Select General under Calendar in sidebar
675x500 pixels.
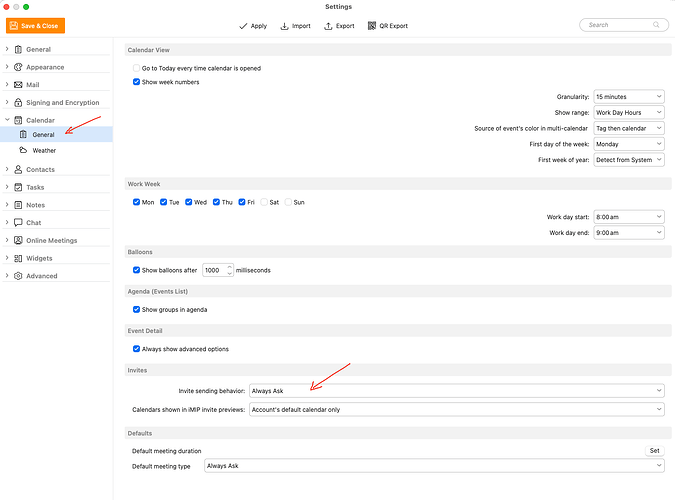pos(43,134)
